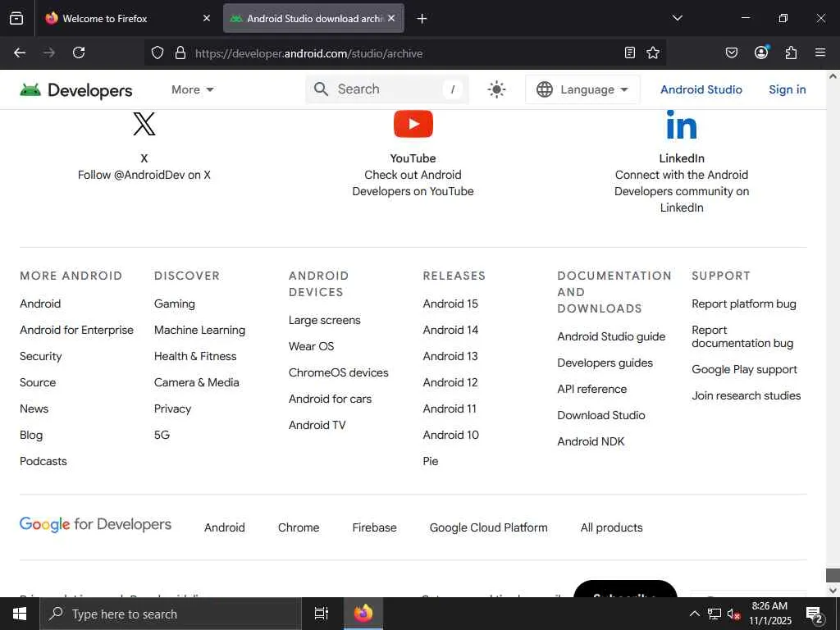Close the Welcome to Firefox tab
Image resolution: width=840 pixels, height=630 pixels.
(x=207, y=18)
